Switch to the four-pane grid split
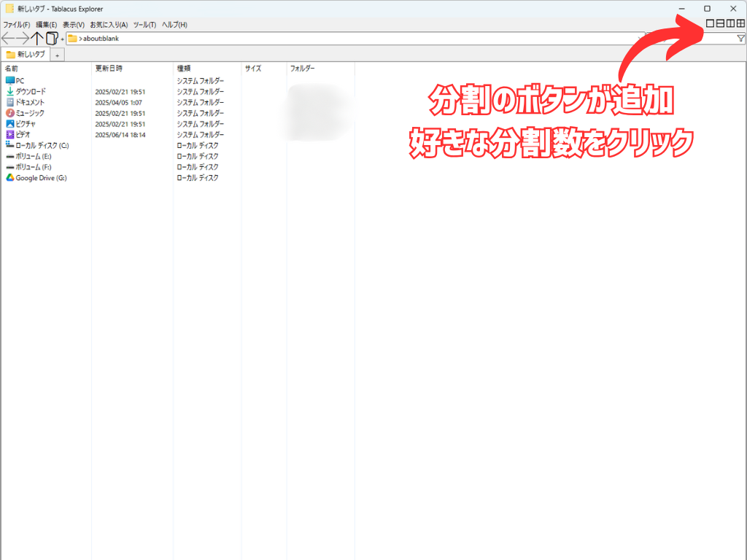The width and height of the screenshot is (747, 560). click(x=740, y=24)
